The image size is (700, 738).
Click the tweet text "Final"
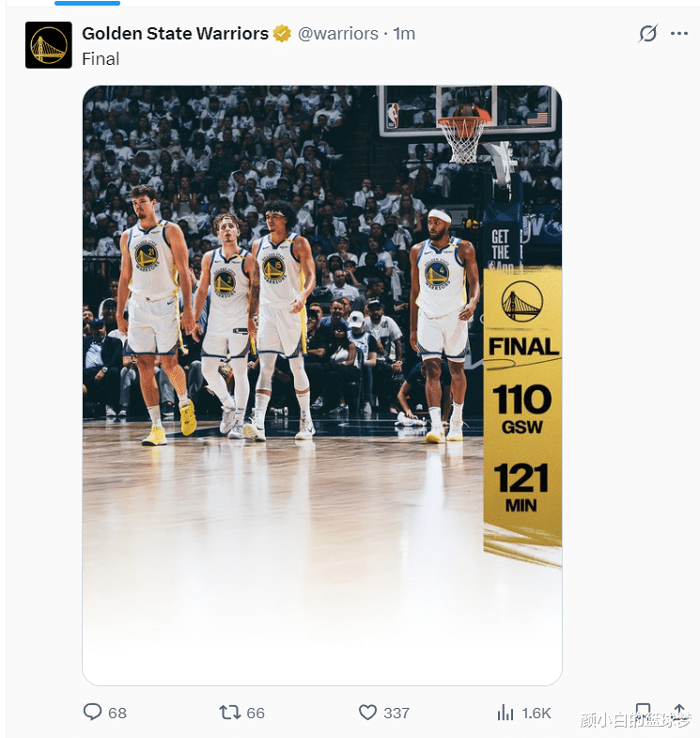click(101, 58)
